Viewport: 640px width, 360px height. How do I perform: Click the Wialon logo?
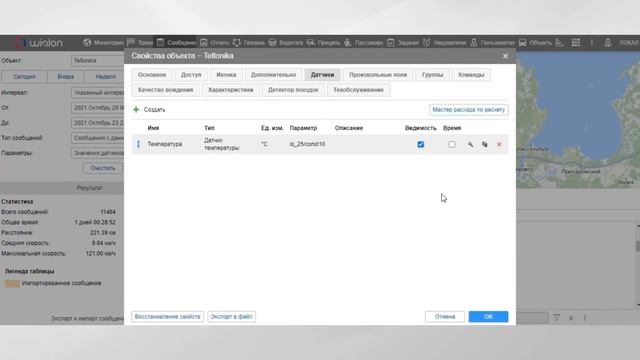coord(39,42)
